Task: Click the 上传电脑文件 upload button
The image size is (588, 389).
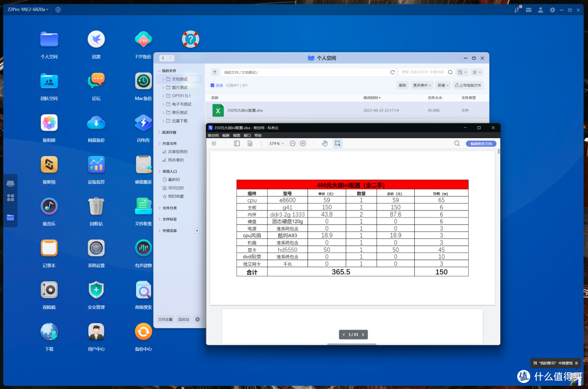Action: [468, 85]
